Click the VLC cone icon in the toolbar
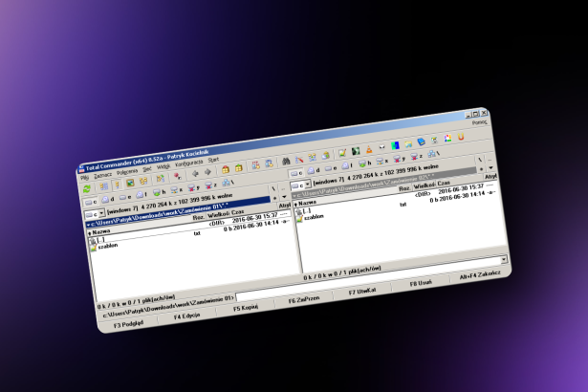 pyautogui.click(x=368, y=150)
